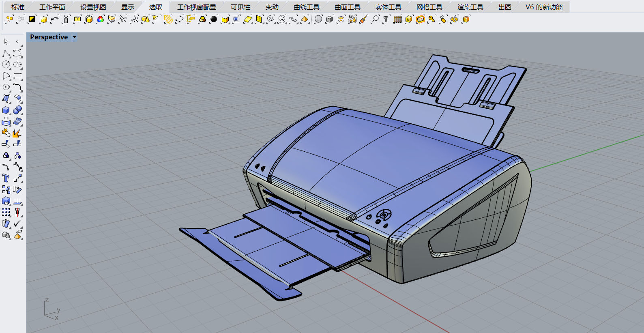The height and width of the screenshot is (333, 644).
Task: Click the Invert Selection black-yellow square icon
Action: coord(32,19)
